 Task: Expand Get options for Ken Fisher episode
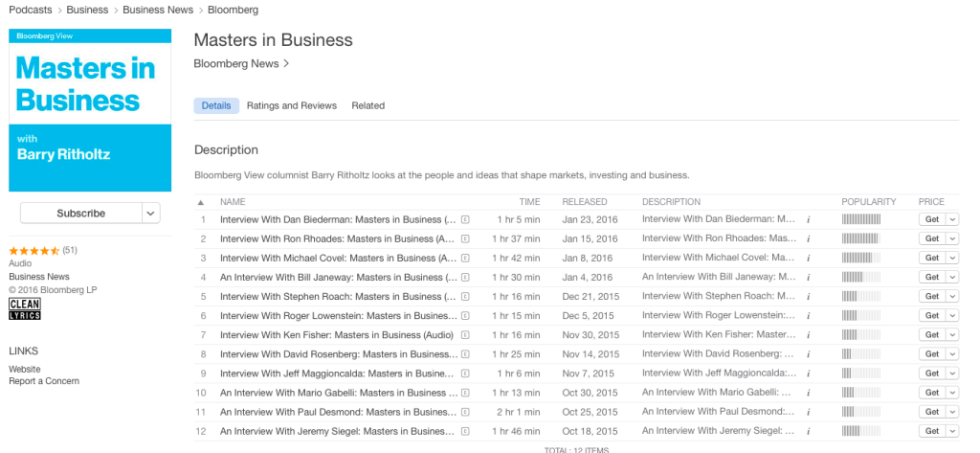click(x=952, y=335)
